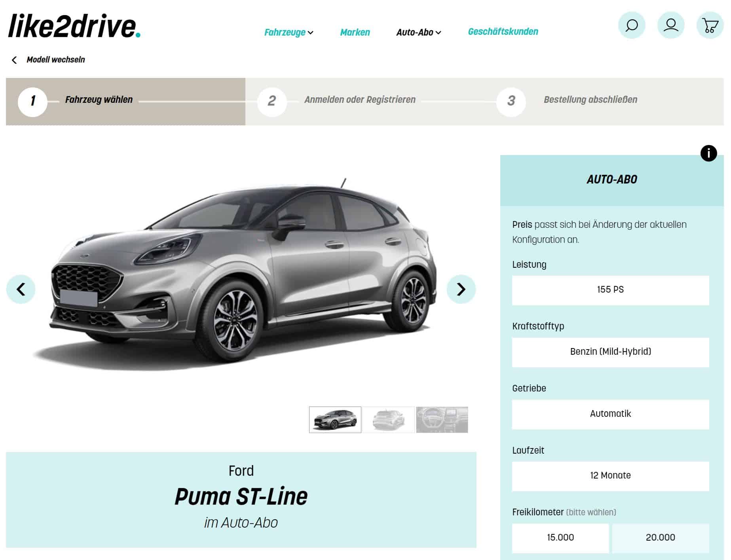Click the AUTO-ABO panel header
This screenshot has width=731, height=560.
click(612, 180)
